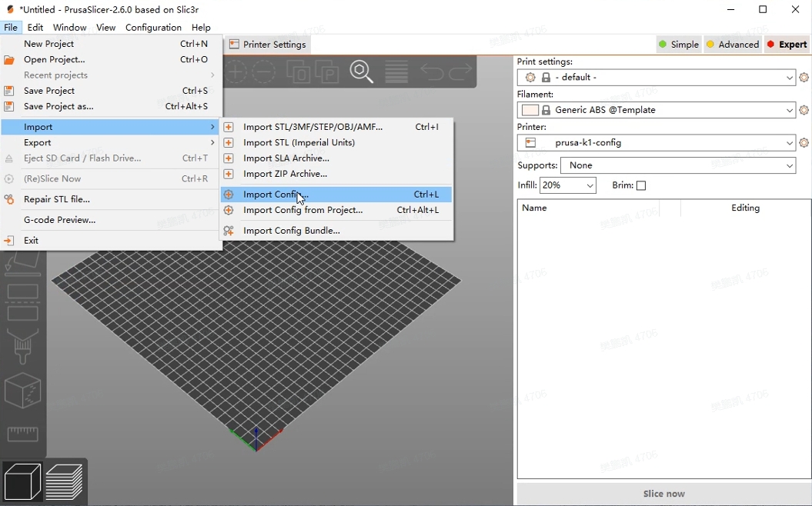The image size is (812, 506).
Task: Open the Printer preset dropdown
Action: [656, 143]
